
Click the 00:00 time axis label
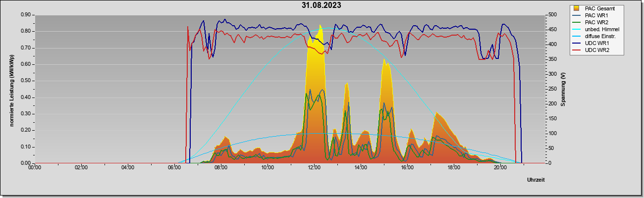tap(35, 167)
